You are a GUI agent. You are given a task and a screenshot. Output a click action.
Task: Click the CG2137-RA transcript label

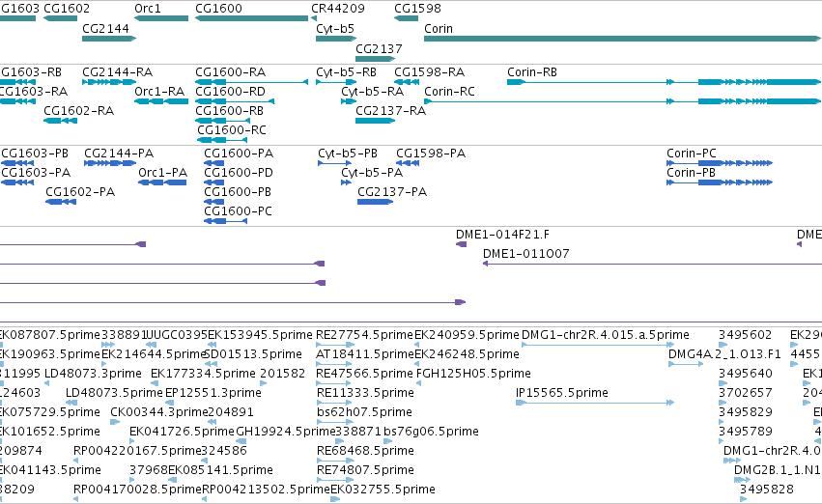pyautogui.click(x=390, y=110)
